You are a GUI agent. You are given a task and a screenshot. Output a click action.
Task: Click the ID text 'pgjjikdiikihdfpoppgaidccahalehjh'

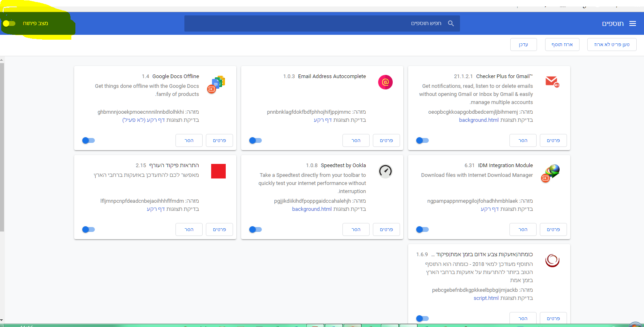coord(312,201)
